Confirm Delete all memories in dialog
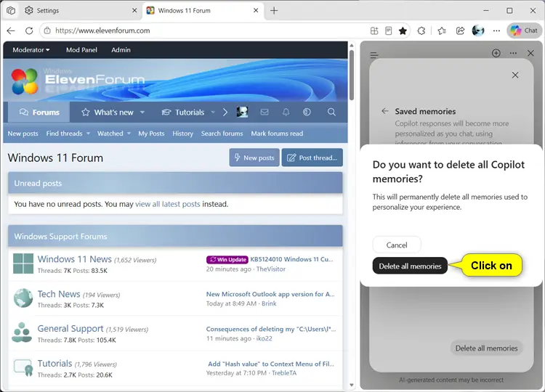The width and height of the screenshot is (545, 392). 410,266
